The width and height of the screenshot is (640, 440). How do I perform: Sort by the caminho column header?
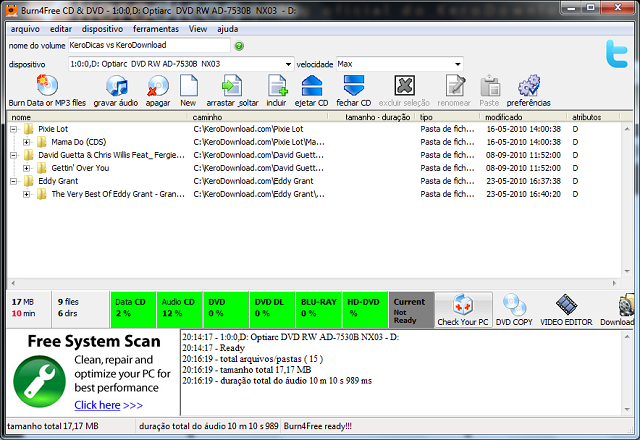pyautogui.click(x=258, y=117)
